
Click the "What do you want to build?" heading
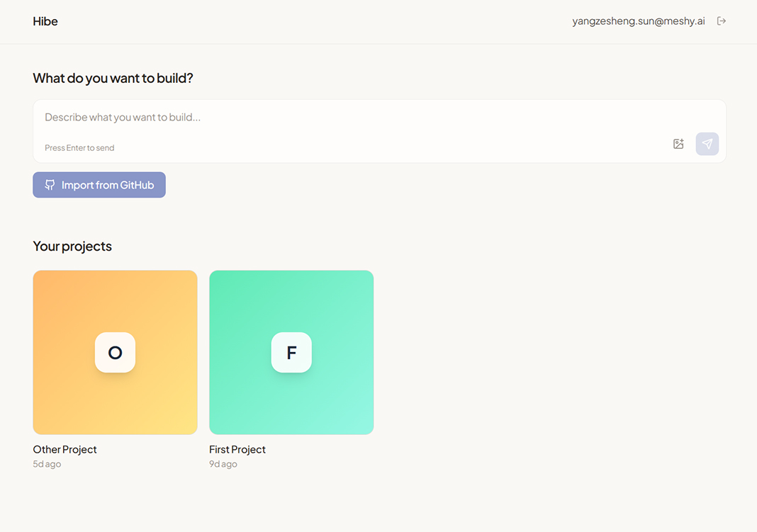(113, 78)
